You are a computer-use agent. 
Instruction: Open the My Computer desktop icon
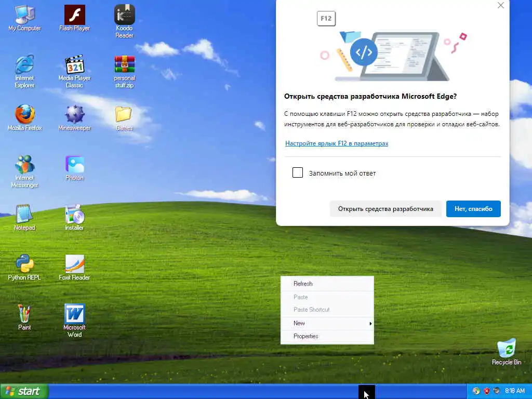pos(24,19)
